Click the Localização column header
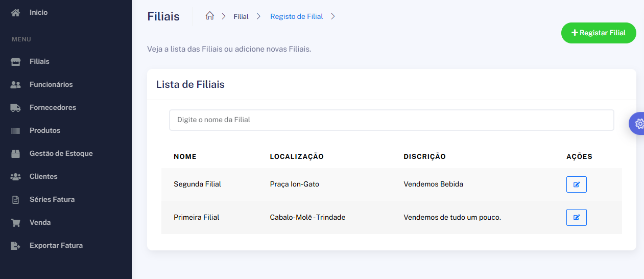The width and height of the screenshot is (644, 279). coord(297,157)
